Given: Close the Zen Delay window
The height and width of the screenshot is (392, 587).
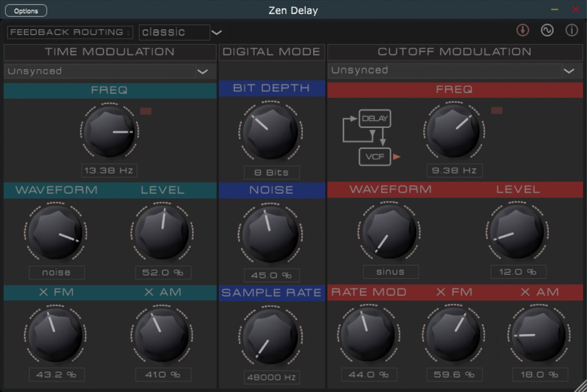Looking at the screenshot, I should tap(576, 9).
